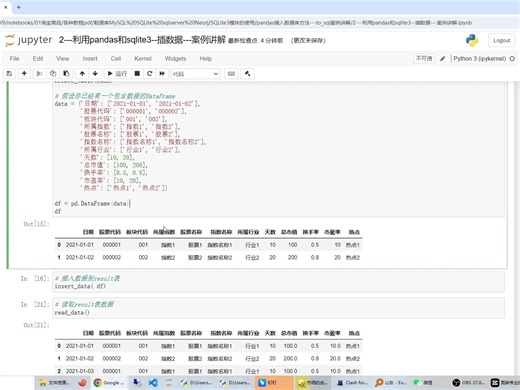Click the Out[15] output prompt area
The width and height of the screenshot is (520, 390).
point(36,224)
